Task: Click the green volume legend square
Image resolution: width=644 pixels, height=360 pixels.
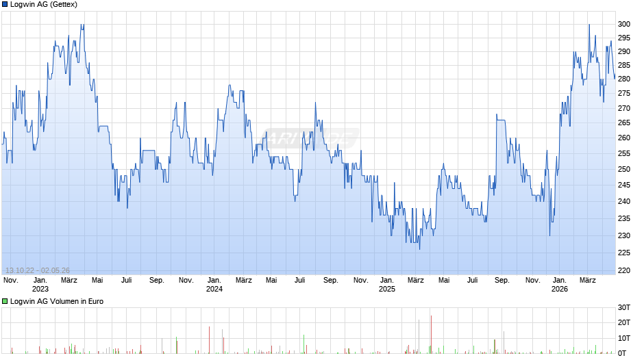Action: click(5, 302)
